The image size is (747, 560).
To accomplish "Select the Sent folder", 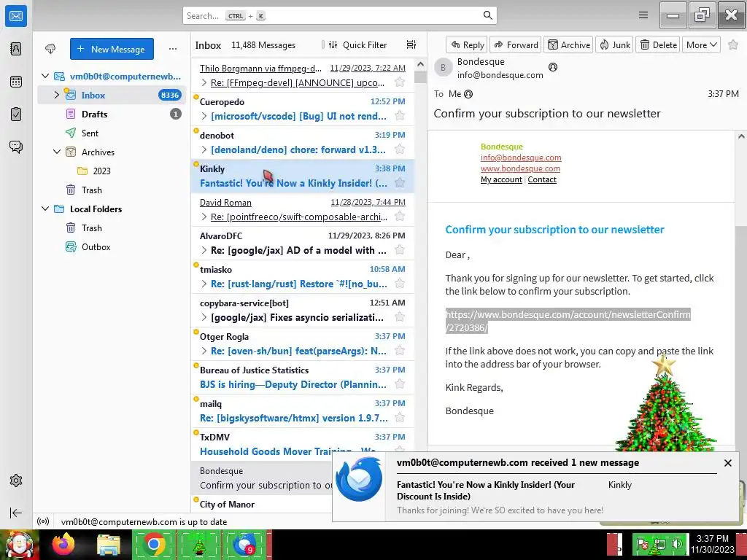I will pos(112,133).
